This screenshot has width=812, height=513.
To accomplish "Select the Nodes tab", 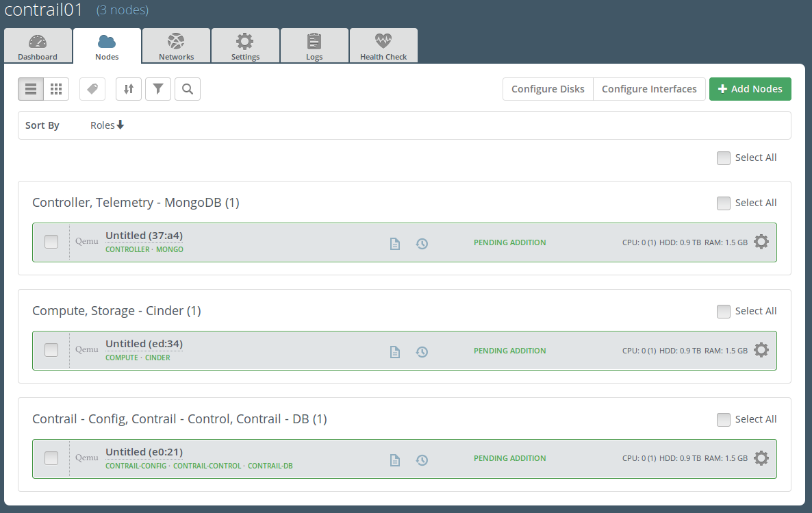I will click(x=107, y=46).
